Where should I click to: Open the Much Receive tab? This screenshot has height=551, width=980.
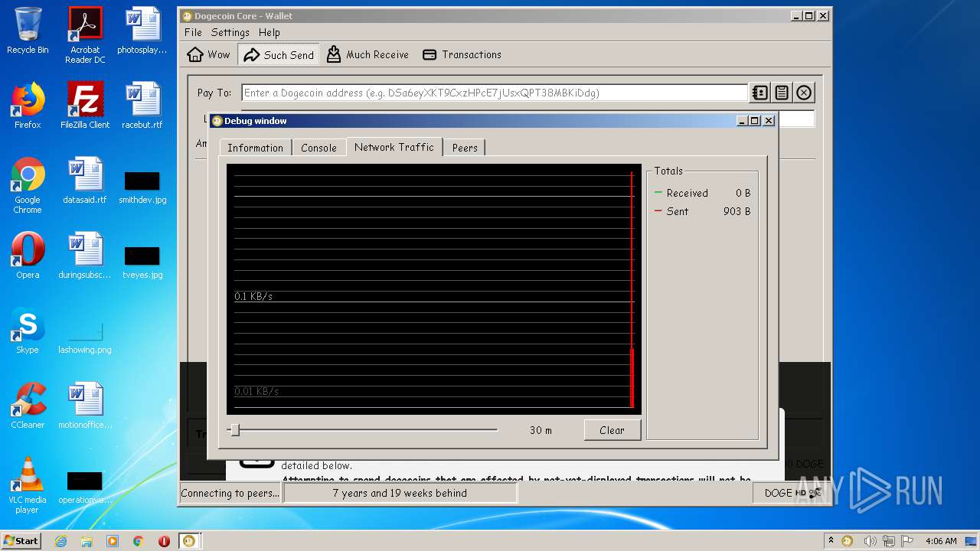(x=367, y=54)
